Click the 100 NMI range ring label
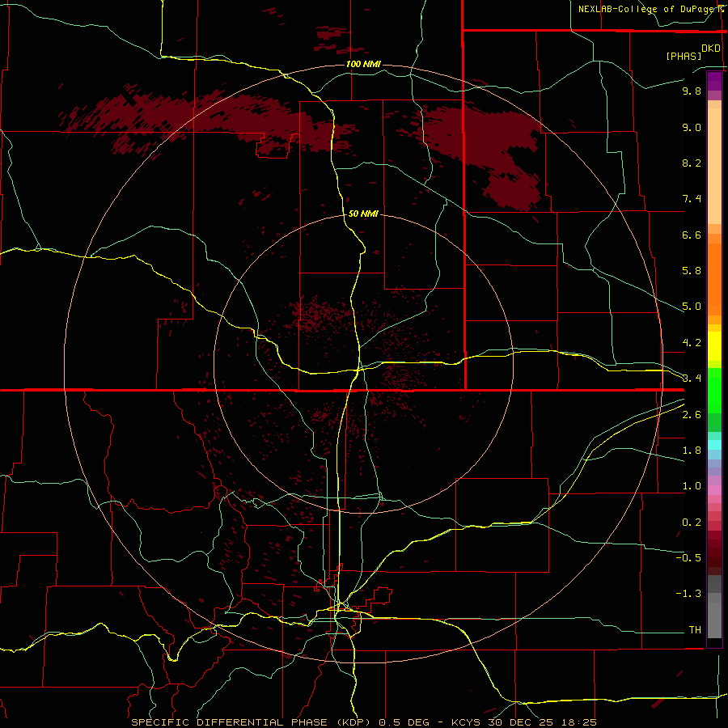This screenshot has width=728, height=728. click(363, 64)
